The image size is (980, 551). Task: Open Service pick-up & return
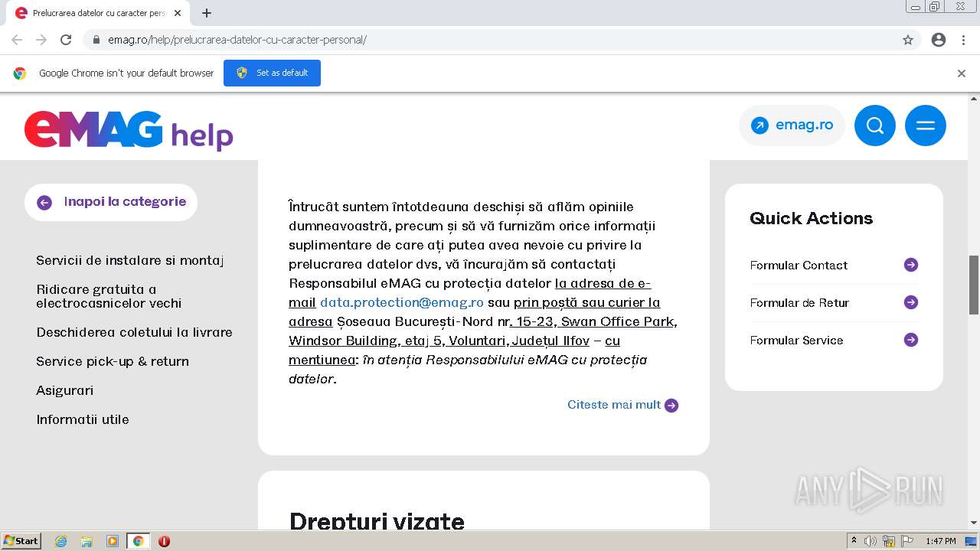[x=113, y=361]
